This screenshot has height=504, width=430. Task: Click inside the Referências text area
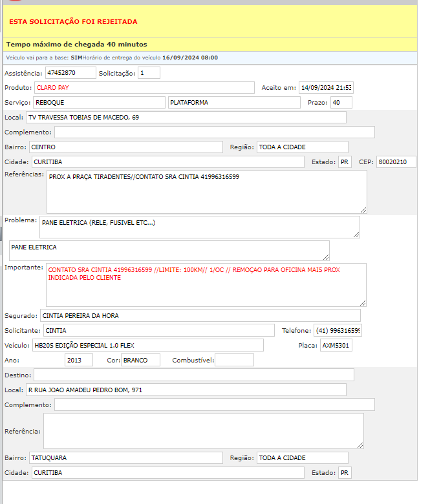pos(206,192)
